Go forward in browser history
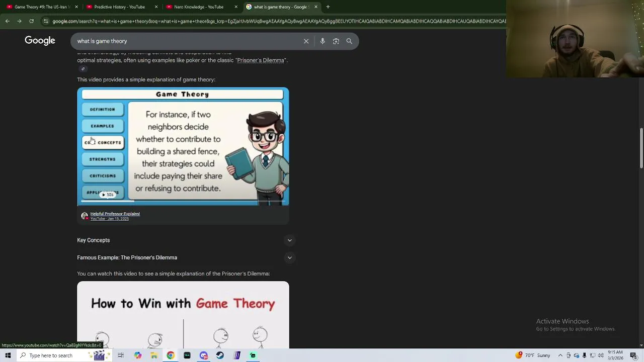The width and height of the screenshot is (644, 362). [x=19, y=21]
